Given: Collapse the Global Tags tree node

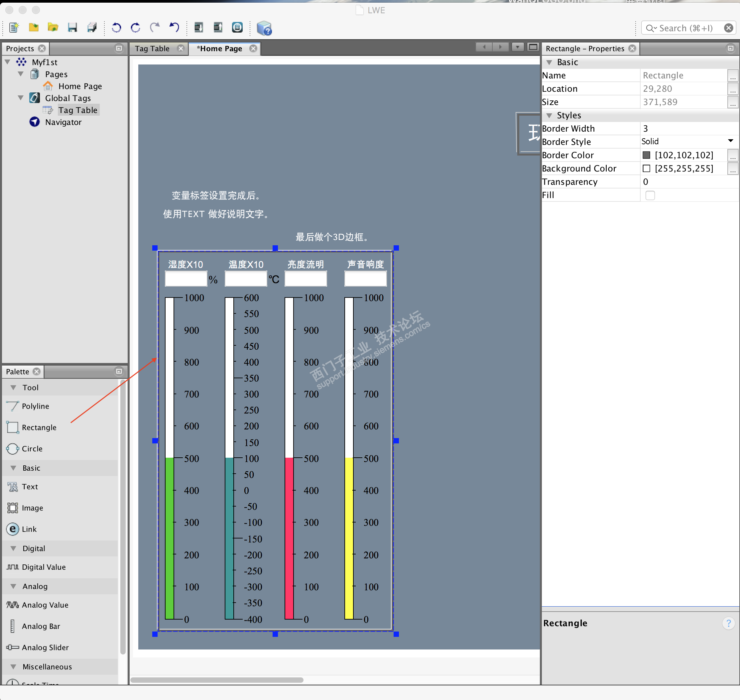Looking at the screenshot, I should pos(21,98).
